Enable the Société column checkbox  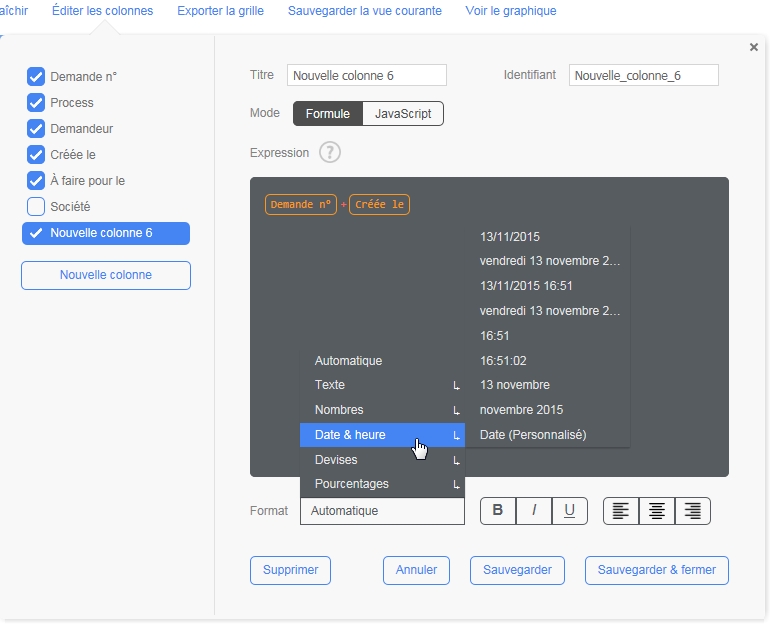click(x=36, y=207)
